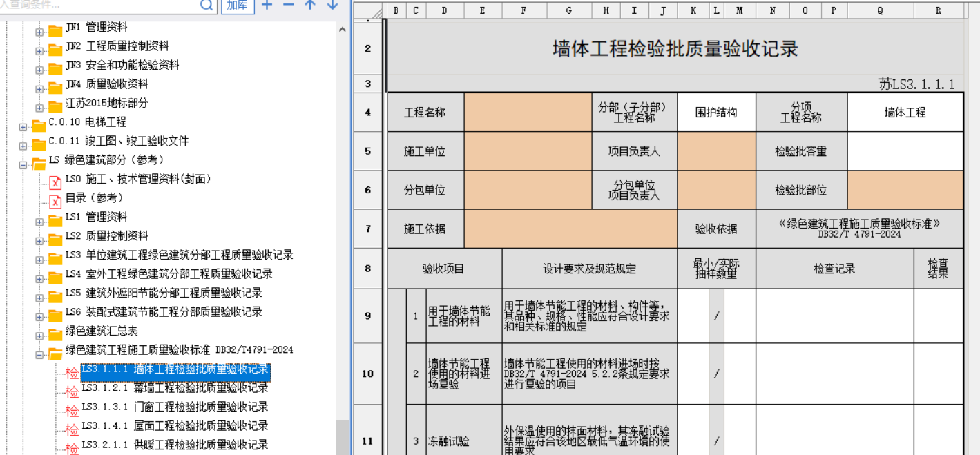Click the JN2 folder icon

point(55,50)
